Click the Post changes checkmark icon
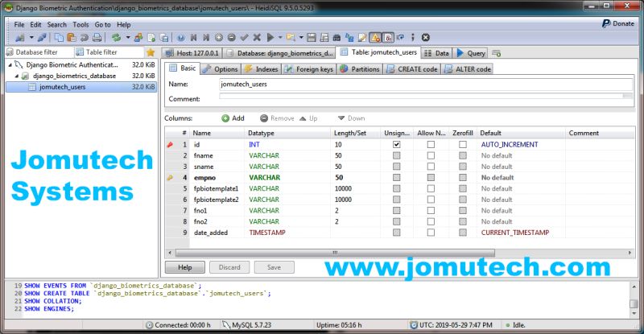Screen dimensions: 644x334 245,38
